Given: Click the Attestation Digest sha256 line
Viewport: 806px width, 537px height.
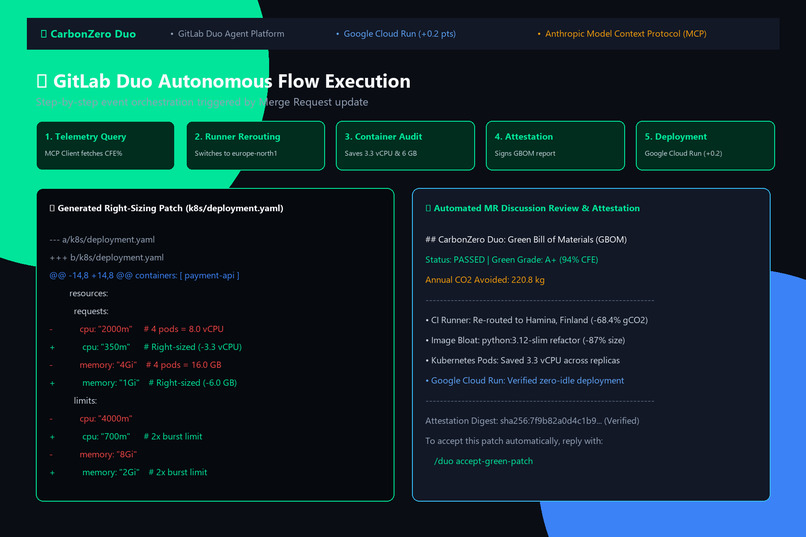Looking at the screenshot, I should click(533, 421).
